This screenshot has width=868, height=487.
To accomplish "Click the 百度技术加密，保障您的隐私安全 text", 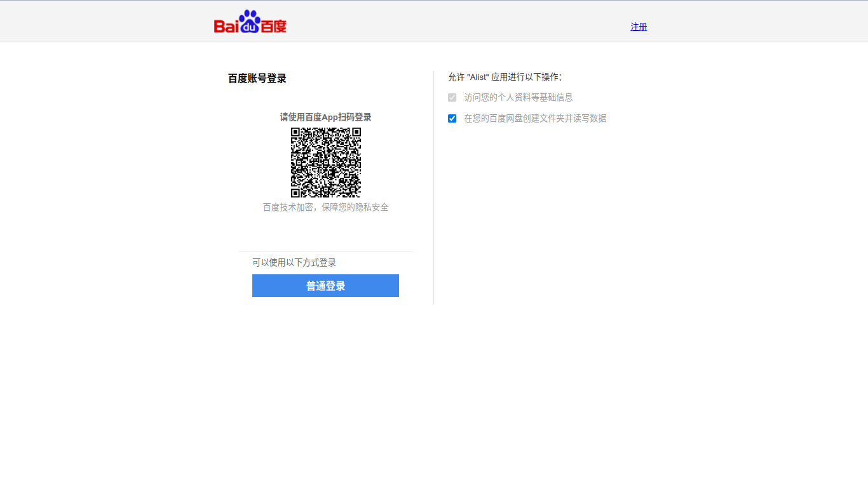I will tap(326, 208).
